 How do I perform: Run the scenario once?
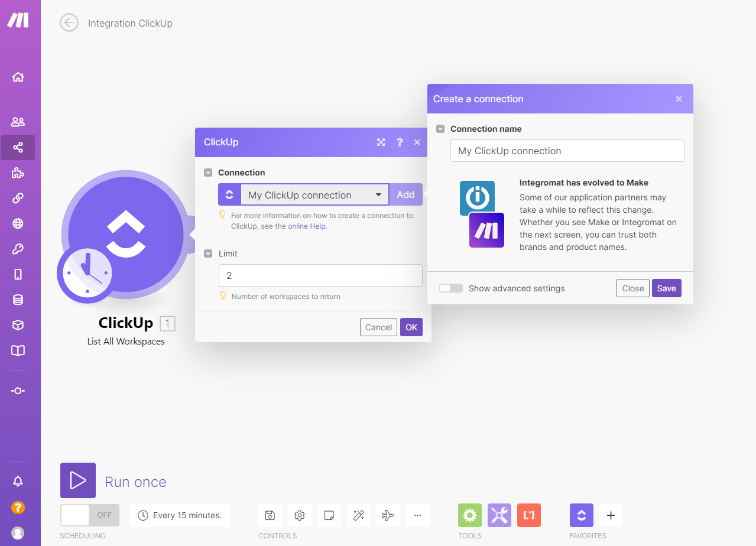click(77, 480)
